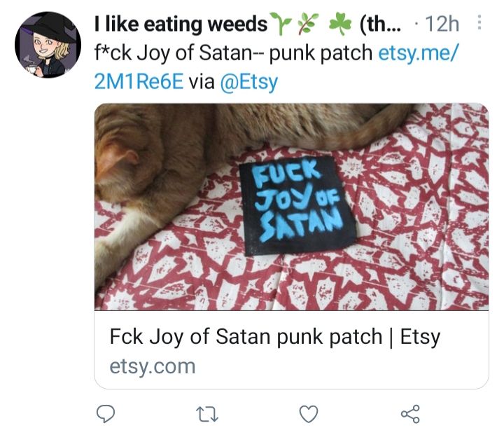This screenshot has height=435, width=504.
Task: Retweet using the arrows icon
Action: tap(207, 414)
